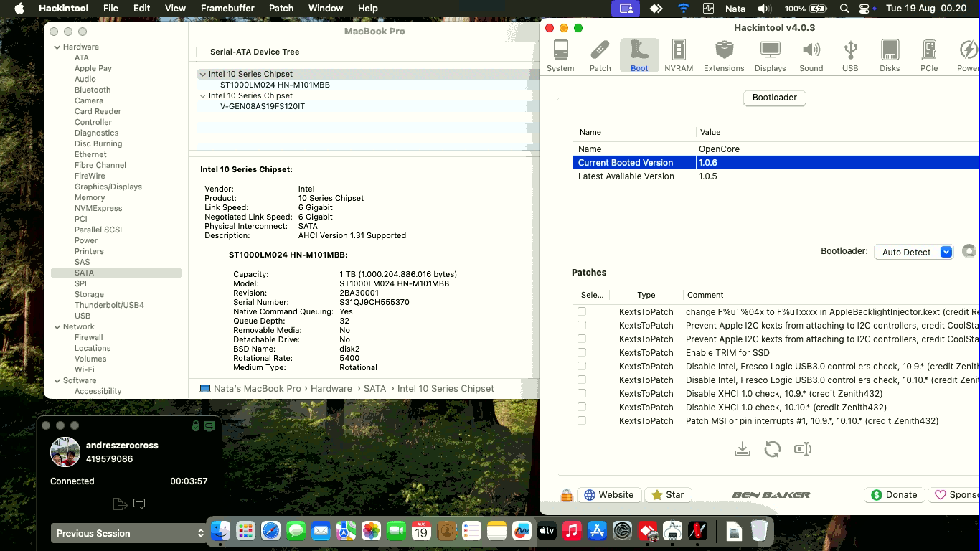Open the NVRAM section in Hackintool
Viewport: 980px width, 551px height.
[x=679, y=54]
